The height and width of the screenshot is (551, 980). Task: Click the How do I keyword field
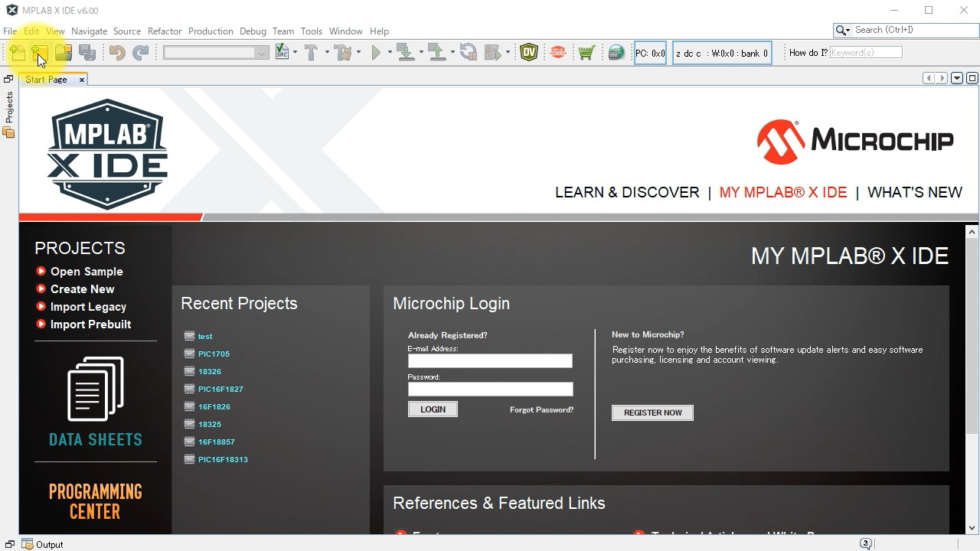pyautogui.click(x=866, y=52)
